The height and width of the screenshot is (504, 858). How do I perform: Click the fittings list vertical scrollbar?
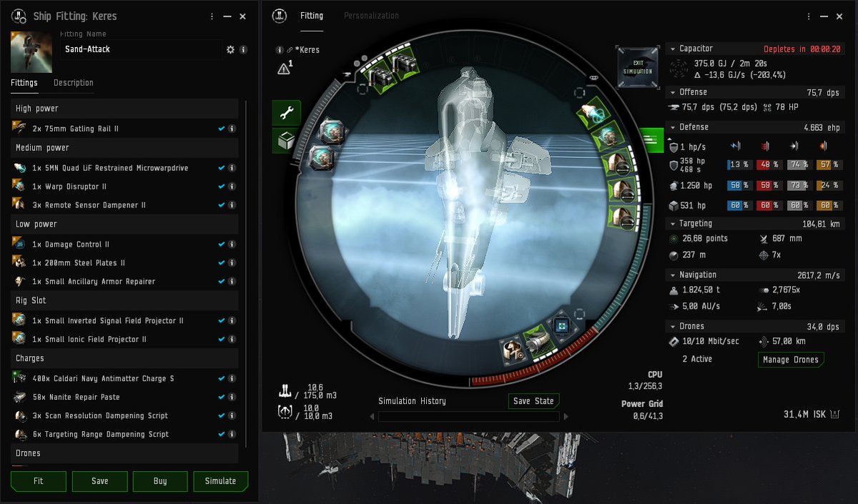click(x=245, y=275)
